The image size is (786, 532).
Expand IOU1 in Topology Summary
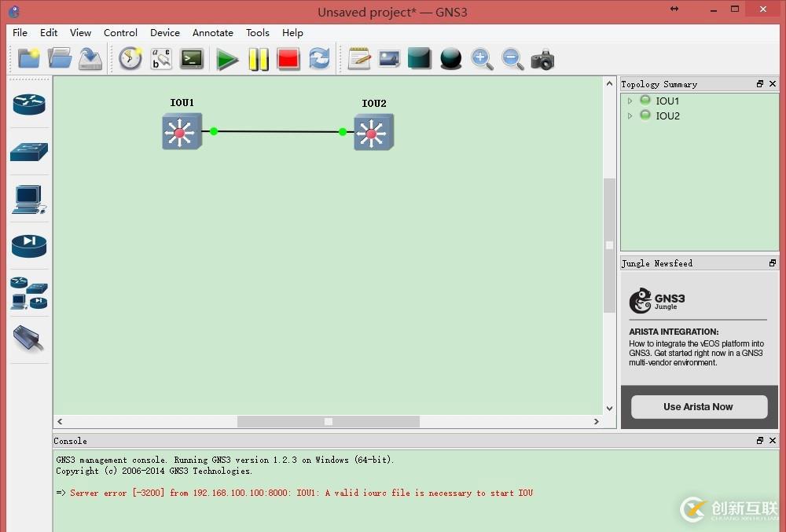630,101
